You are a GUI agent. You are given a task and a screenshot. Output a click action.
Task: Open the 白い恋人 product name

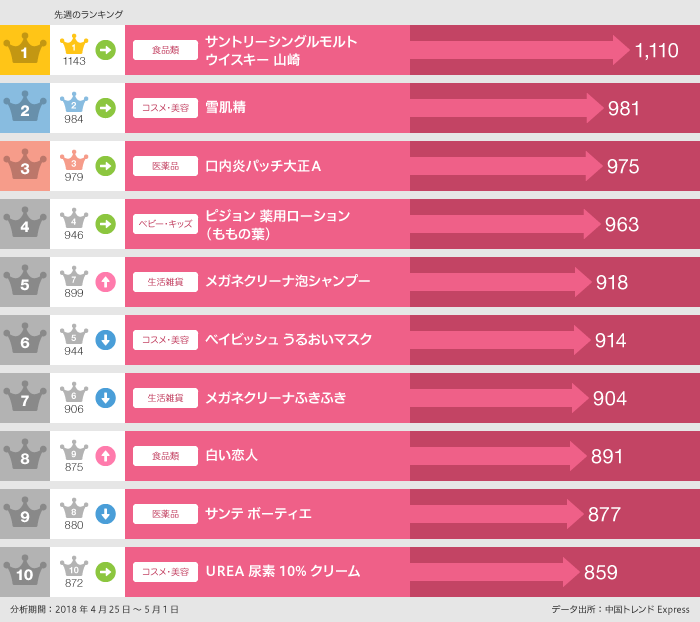[x=231, y=456]
